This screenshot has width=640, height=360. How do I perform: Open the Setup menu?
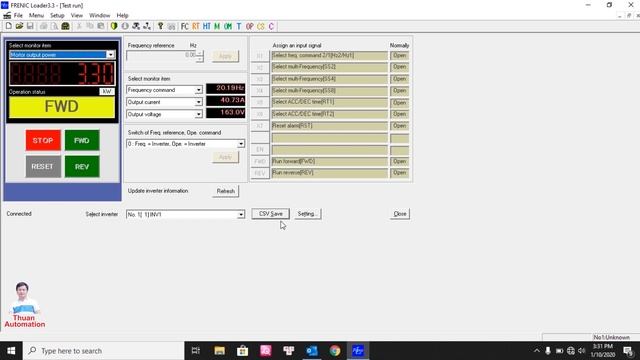pyautogui.click(x=57, y=15)
